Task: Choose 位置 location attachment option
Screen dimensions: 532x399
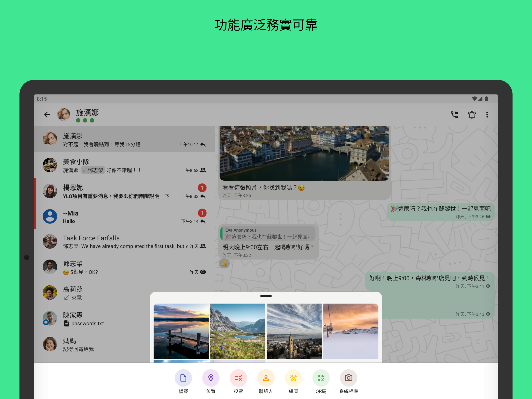Action: coord(211,381)
